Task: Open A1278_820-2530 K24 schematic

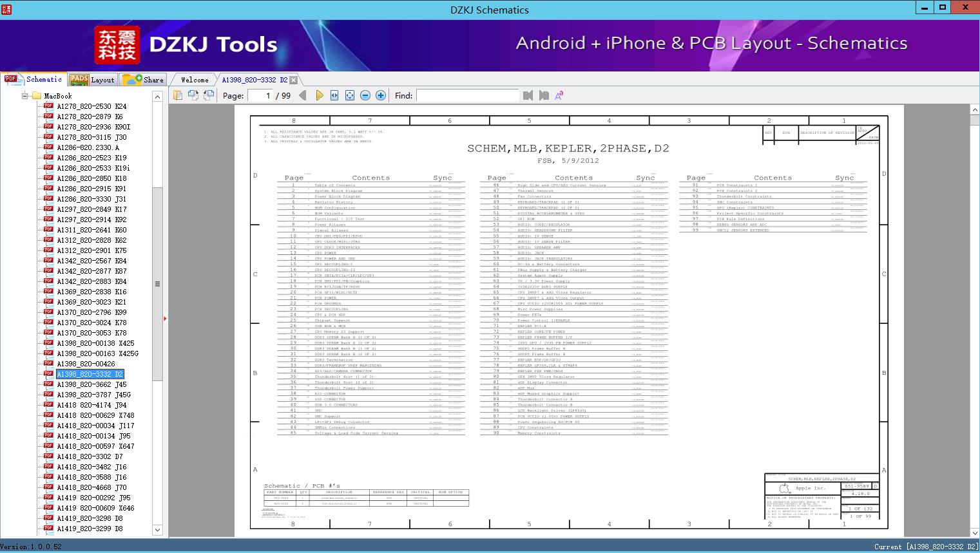Action: [x=91, y=106]
